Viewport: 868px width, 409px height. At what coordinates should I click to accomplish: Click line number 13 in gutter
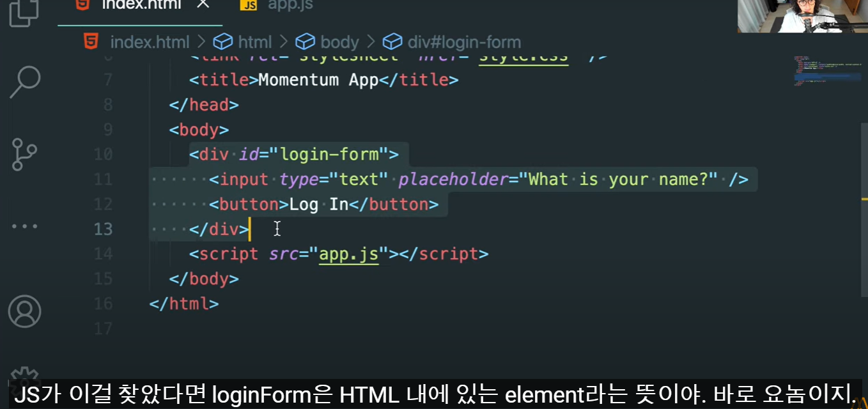click(103, 229)
